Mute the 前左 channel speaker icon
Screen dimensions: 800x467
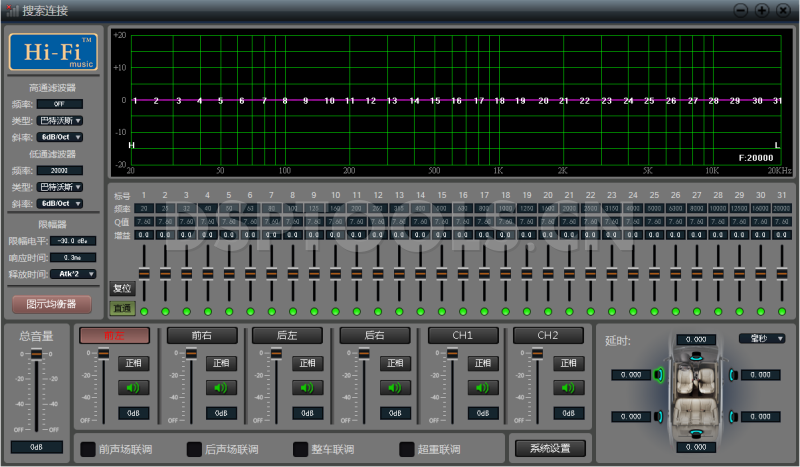click(132, 387)
